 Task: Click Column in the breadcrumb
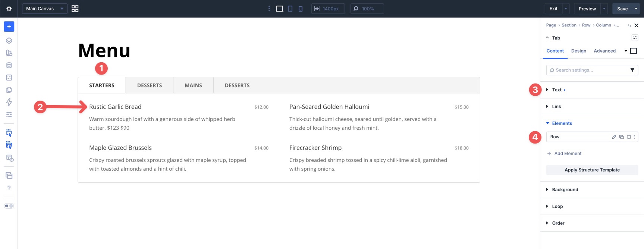(603, 25)
